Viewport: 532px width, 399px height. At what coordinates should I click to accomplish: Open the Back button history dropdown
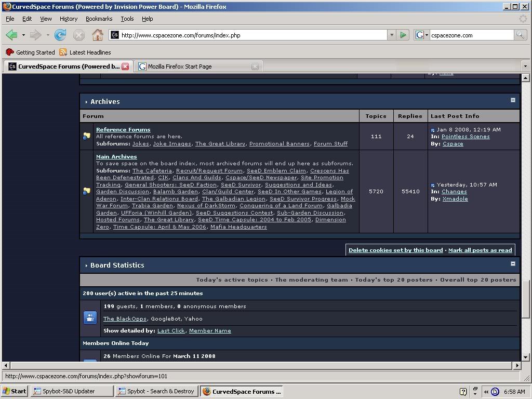(23, 35)
